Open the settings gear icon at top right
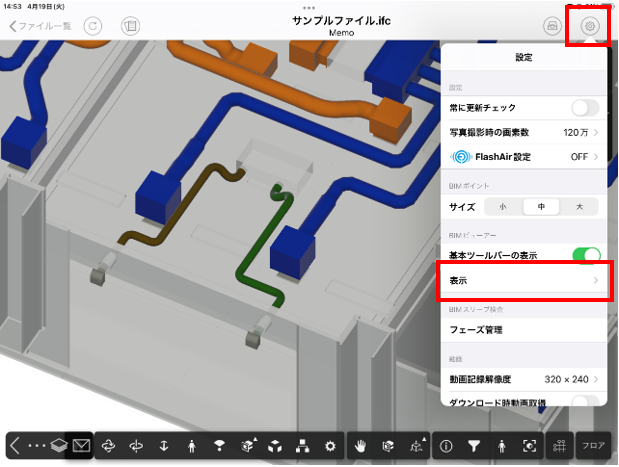The image size is (619, 467). coord(590,26)
